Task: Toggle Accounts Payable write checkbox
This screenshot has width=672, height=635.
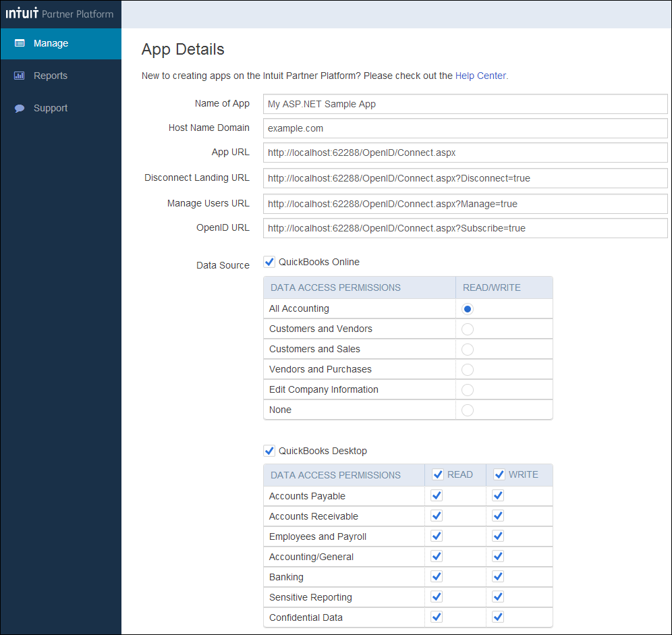Action: pyautogui.click(x=497, y=496)
